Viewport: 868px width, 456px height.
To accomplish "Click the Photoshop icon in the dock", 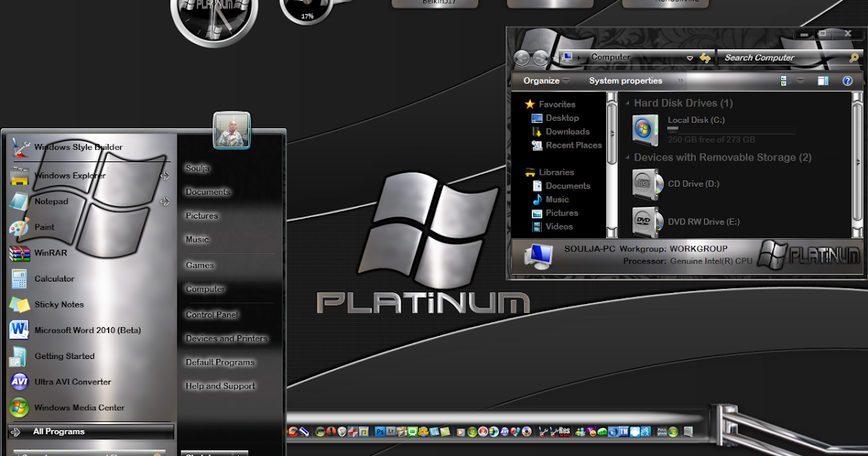I will click(379, 432).
